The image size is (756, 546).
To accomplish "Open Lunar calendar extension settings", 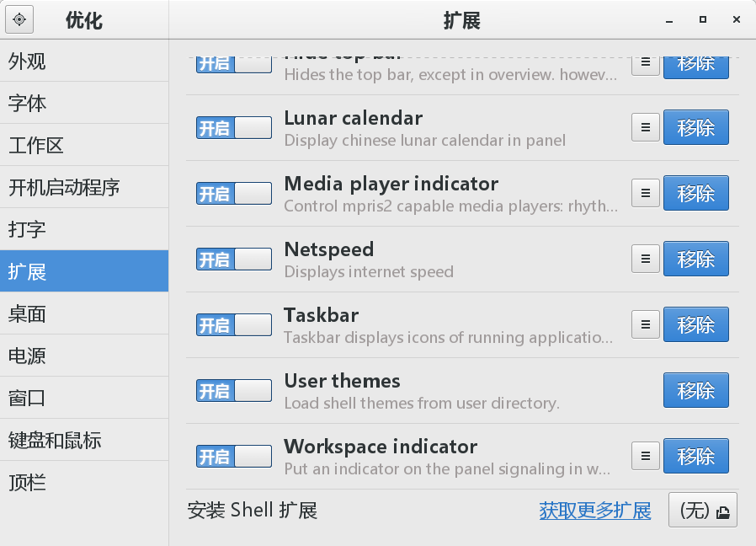I will click(x=646, y=127).
